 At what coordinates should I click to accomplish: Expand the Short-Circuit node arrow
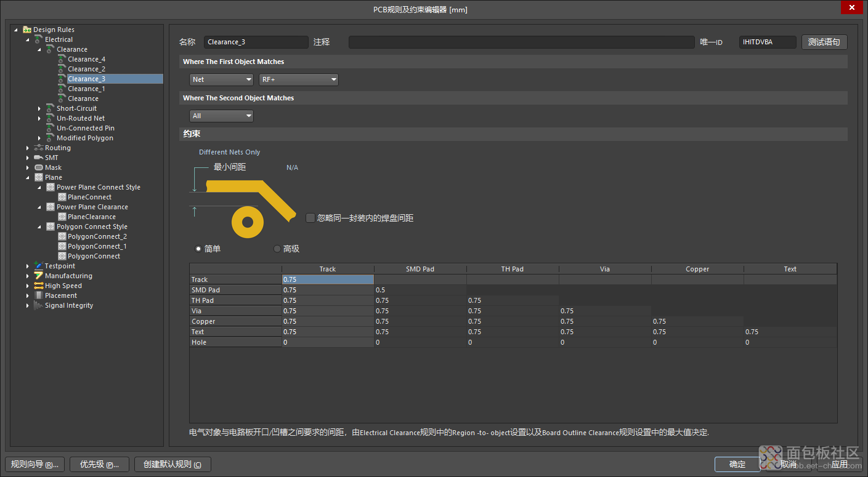pos(40,108)
